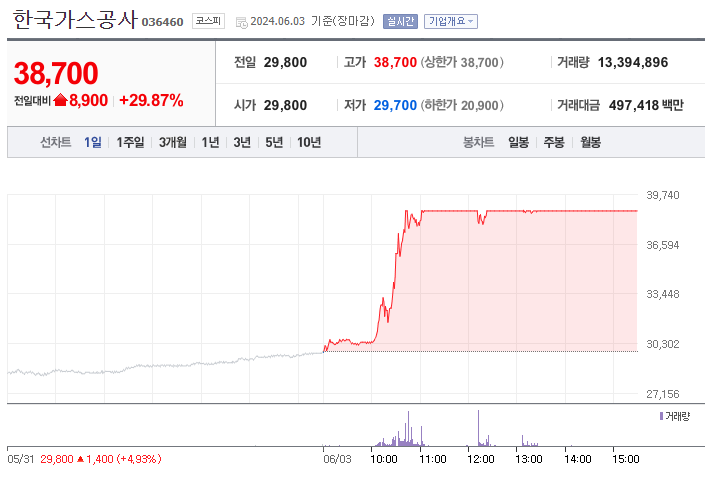Click the 코스피 market badge
The image size is (705, 477).
[x=208, y=21]
